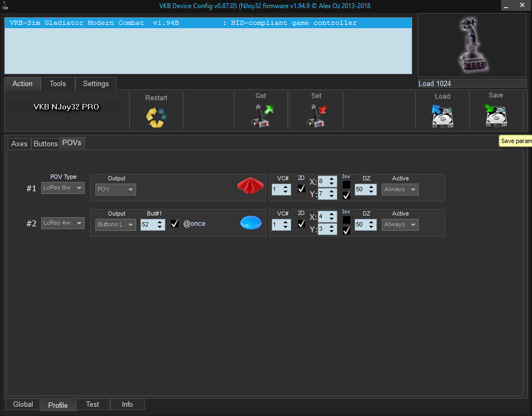
Task: Toggle the 2D checkbox for POV #1
Action: (302, 189)
